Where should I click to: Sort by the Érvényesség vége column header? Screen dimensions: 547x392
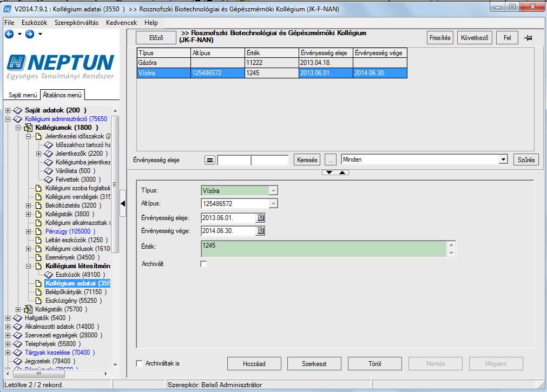[x=380, y=53]
